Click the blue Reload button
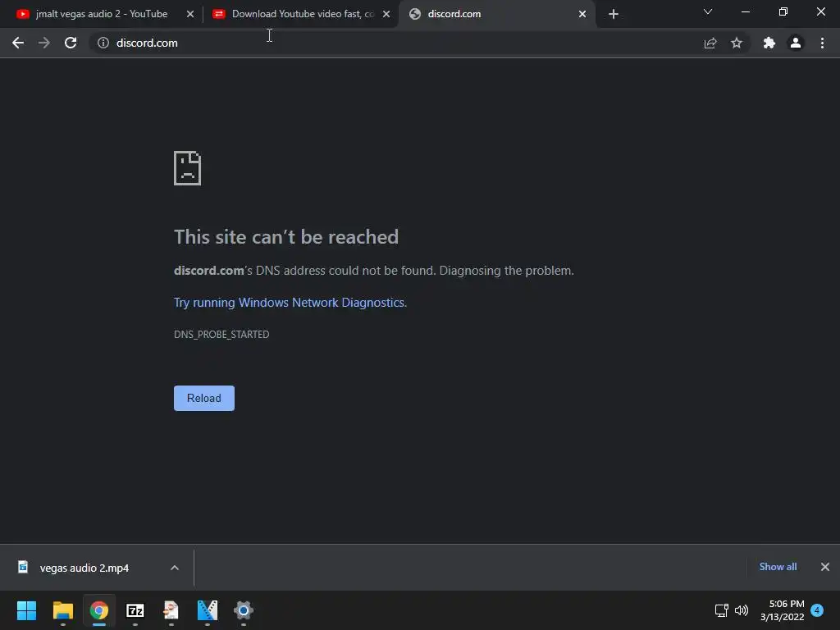This screenshot has height=630, width=840. click(x=204, y=398)
